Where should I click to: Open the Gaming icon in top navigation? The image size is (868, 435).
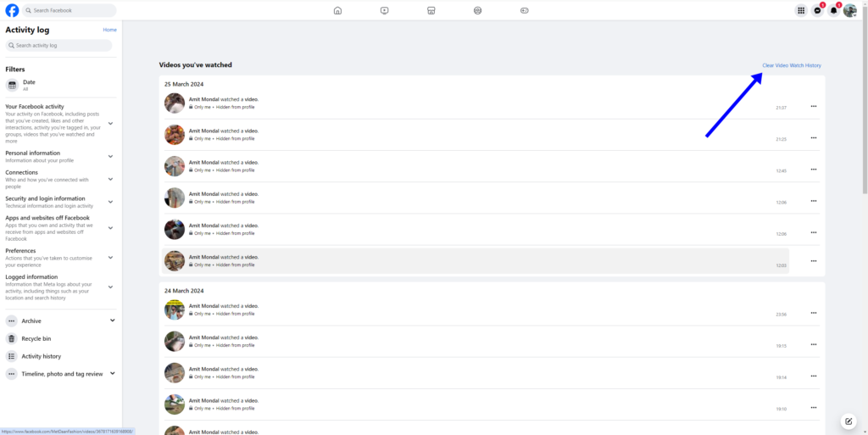pyautogui.click(x=524, y=10)
